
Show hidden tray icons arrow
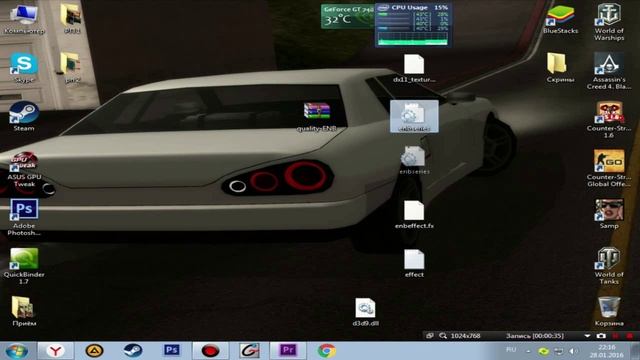[x=528, y=351]
